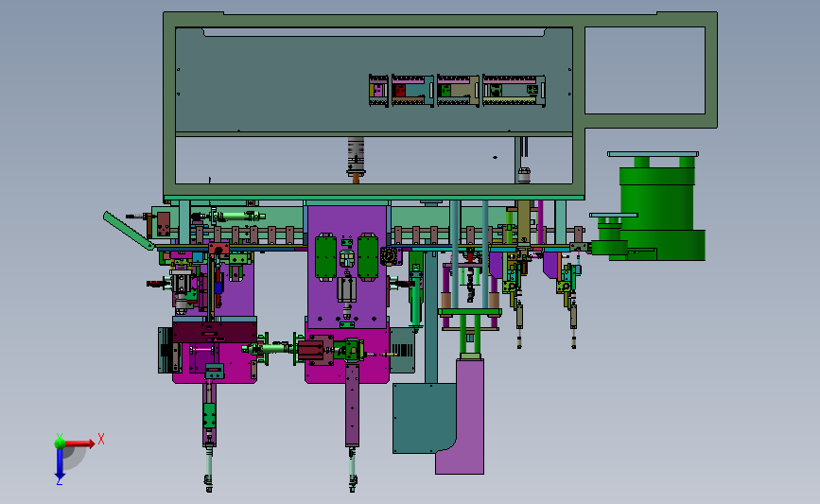
Task: Select the small gray cylinder under cabinet right
Action: (x=524, y=175)
